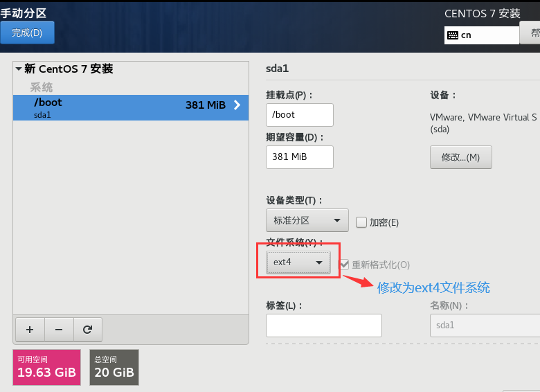Screen dimensions: 540x392
Task: Click the reload storage configuration icon
Action: click(87, 330)
